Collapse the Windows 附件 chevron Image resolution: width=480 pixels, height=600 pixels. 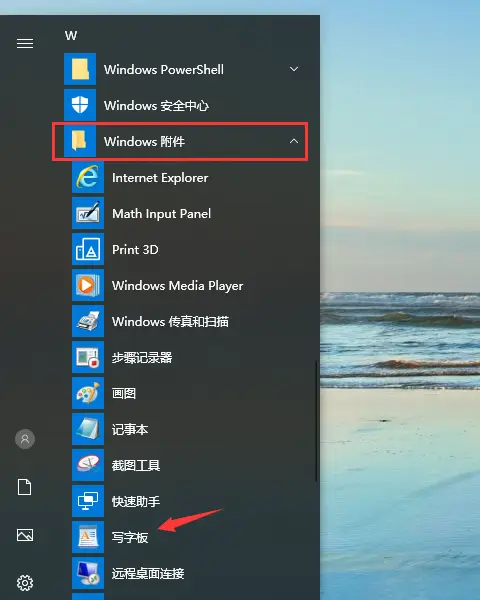pos(294,141)
